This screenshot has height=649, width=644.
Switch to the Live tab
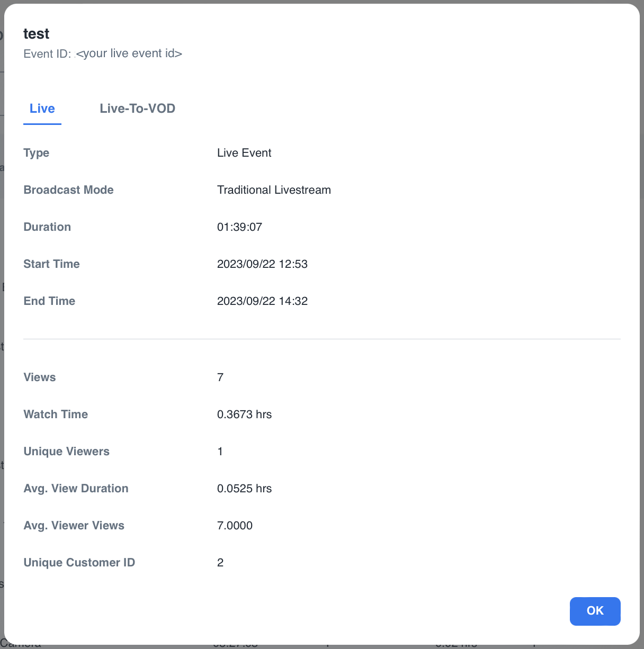pos(42,109)
